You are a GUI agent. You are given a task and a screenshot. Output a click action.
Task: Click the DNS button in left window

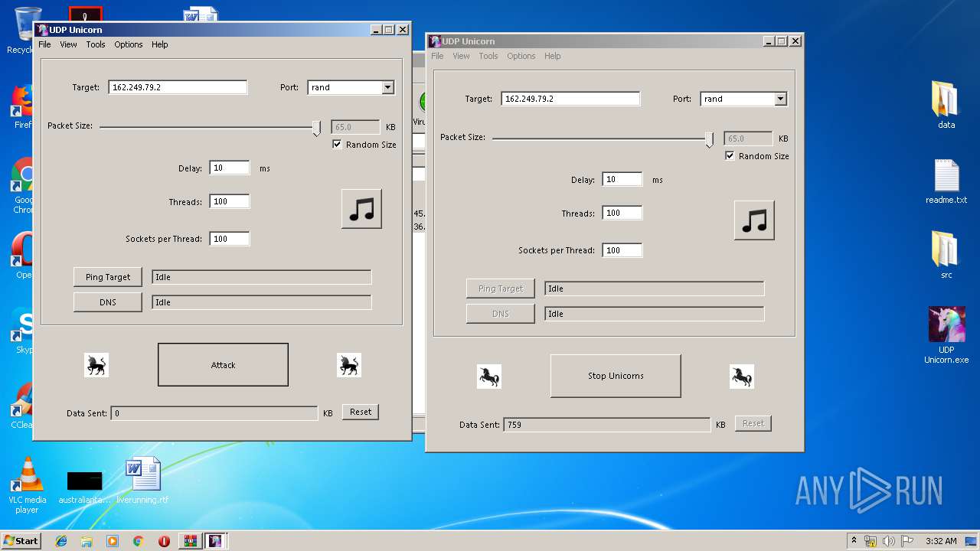tap(108, 302)
